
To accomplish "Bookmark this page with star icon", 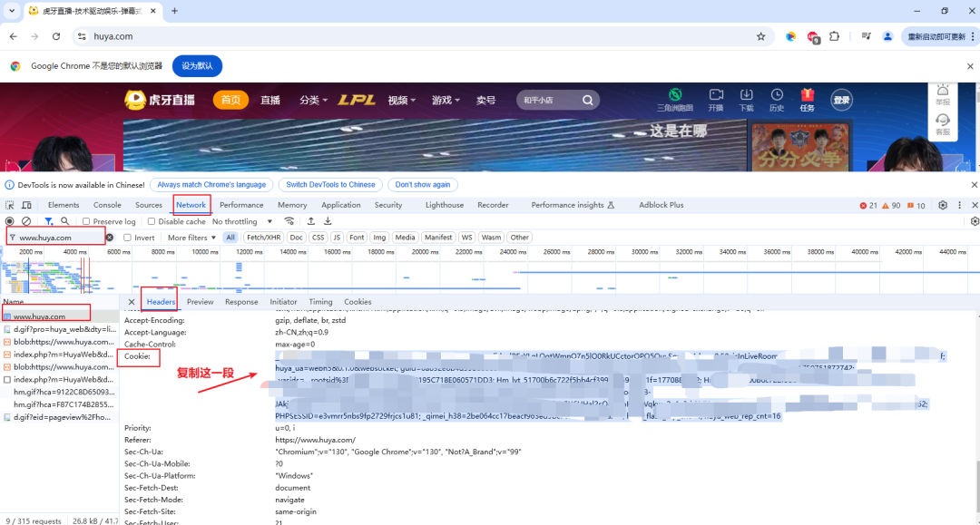I will 760,36.
